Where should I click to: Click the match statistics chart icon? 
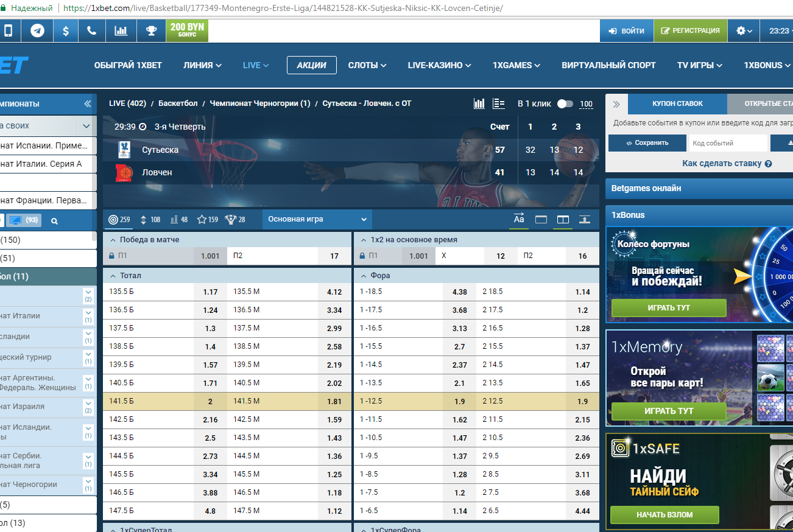[479, 103]
